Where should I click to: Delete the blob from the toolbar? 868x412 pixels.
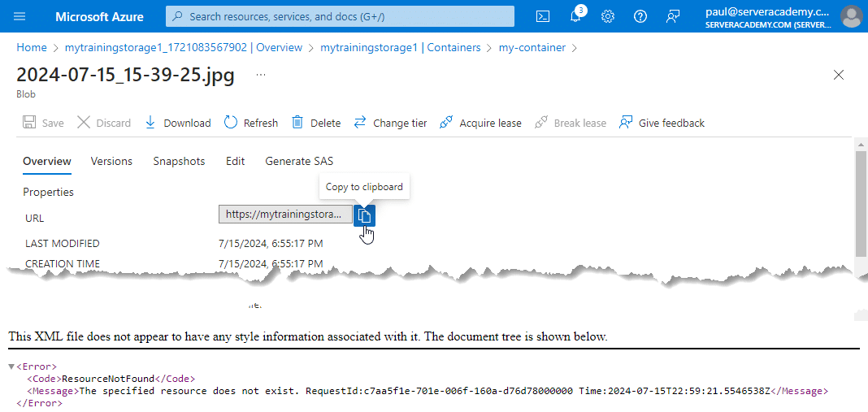(316, 123)
